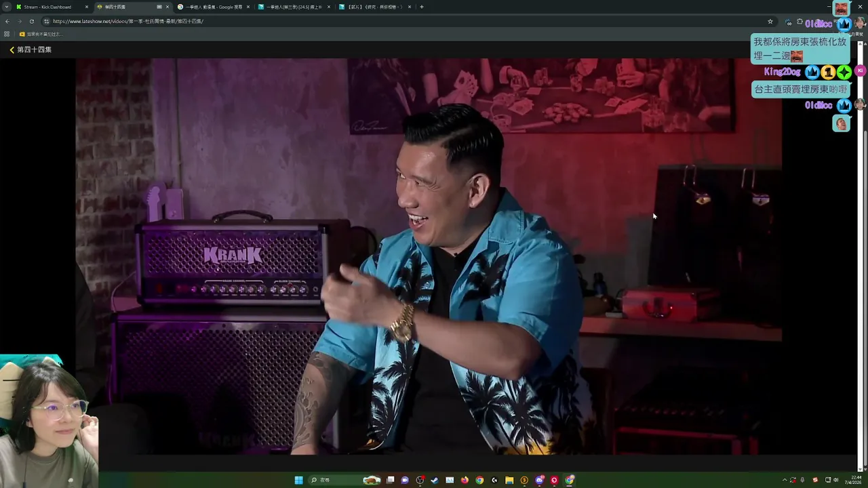Open the photo viewer taskbar icon
The height and width of the screenshot is (488, 868).
(x=450, y=480)
